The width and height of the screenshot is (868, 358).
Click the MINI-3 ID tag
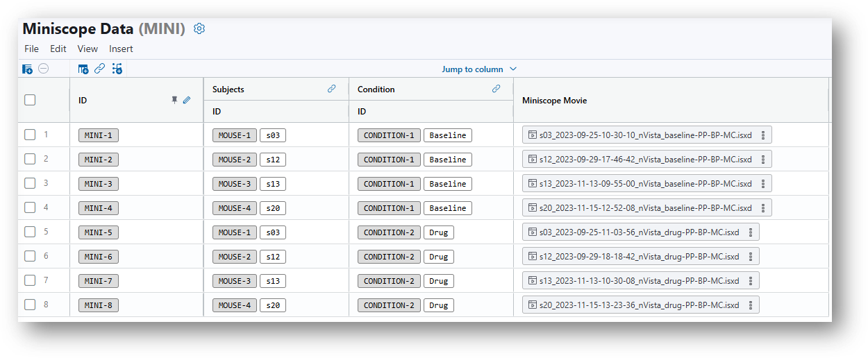click(99, 184)
